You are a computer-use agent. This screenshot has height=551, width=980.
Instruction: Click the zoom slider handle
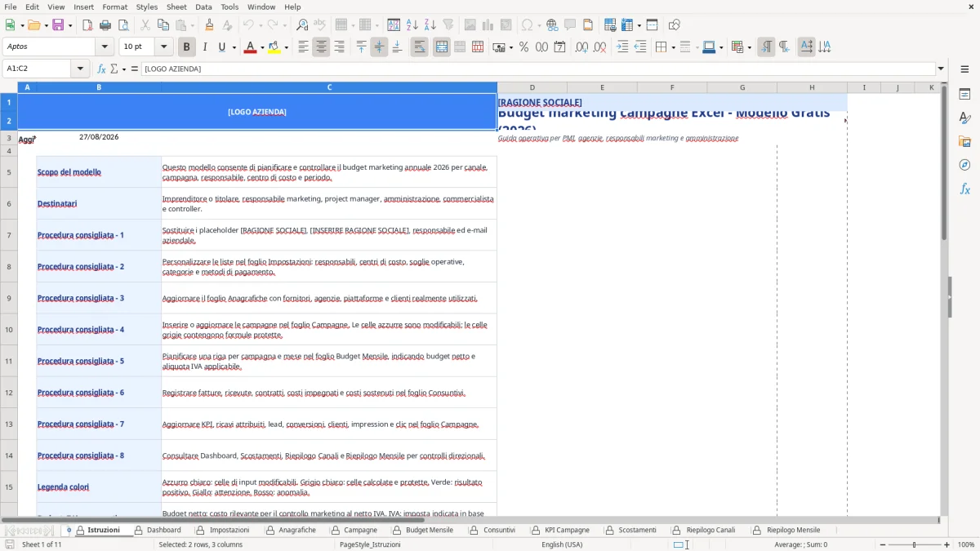pos(914,544)
